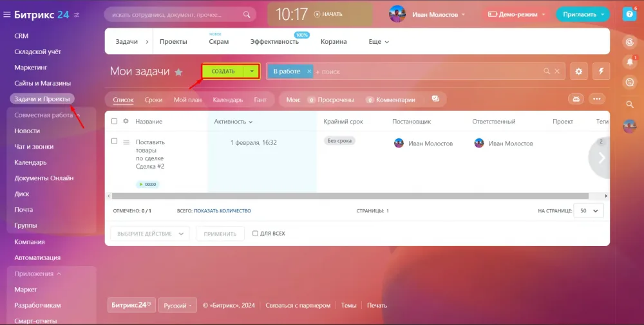
Task: Click Связаться с партнером footer link
Action: (298, 305)
